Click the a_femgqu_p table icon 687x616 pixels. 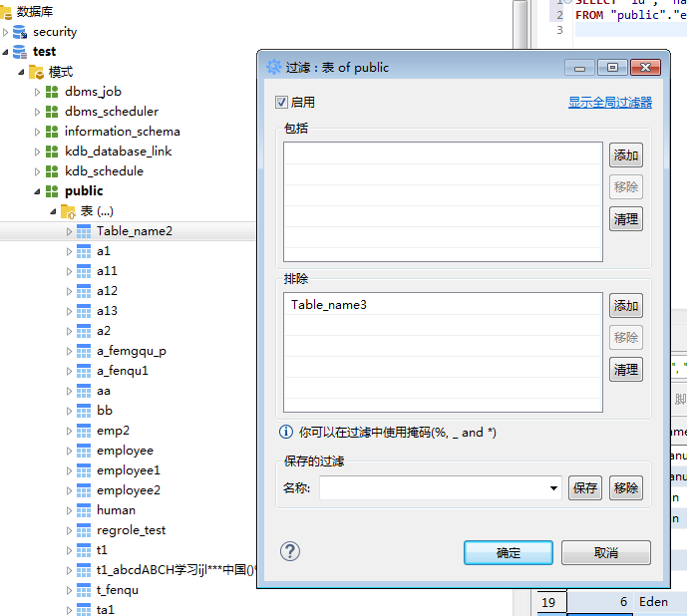(84, 351)
